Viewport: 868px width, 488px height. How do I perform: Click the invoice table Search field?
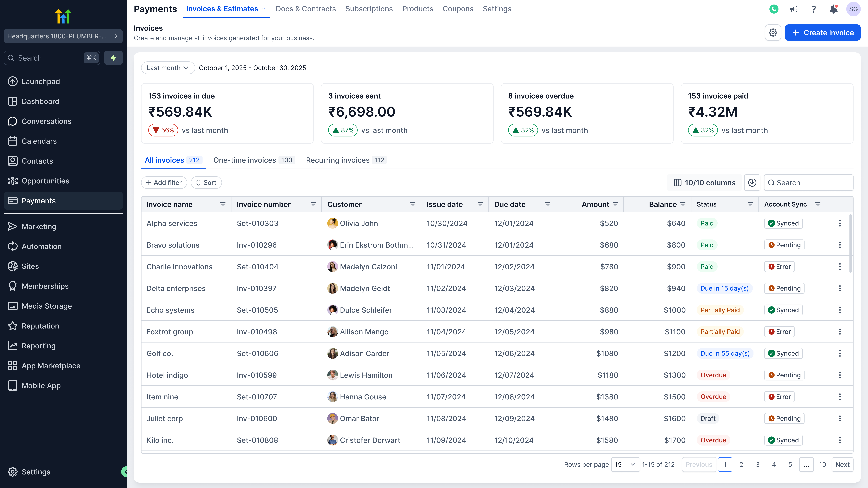tap(809, 183)
